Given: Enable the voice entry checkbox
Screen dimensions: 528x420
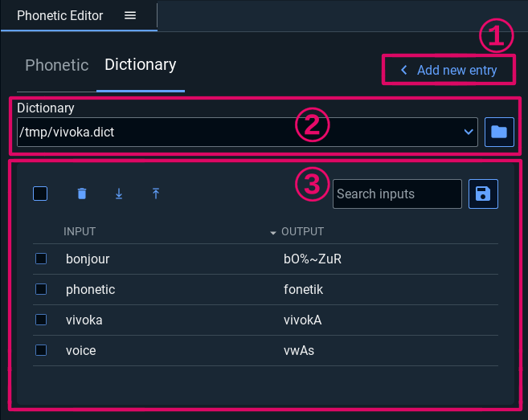Looking at the screenshot, I should coord(41,350).
